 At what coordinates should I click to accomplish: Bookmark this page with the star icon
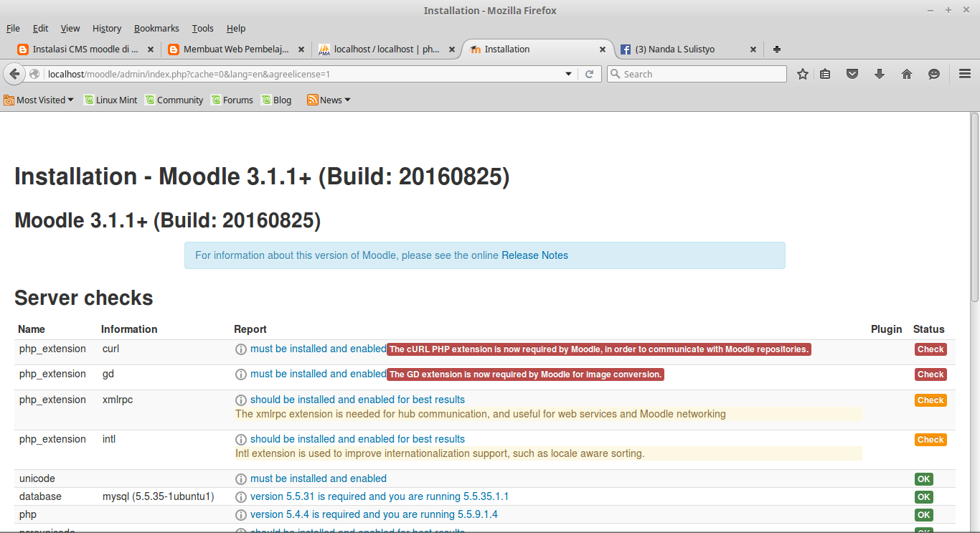tap(803, 74)
